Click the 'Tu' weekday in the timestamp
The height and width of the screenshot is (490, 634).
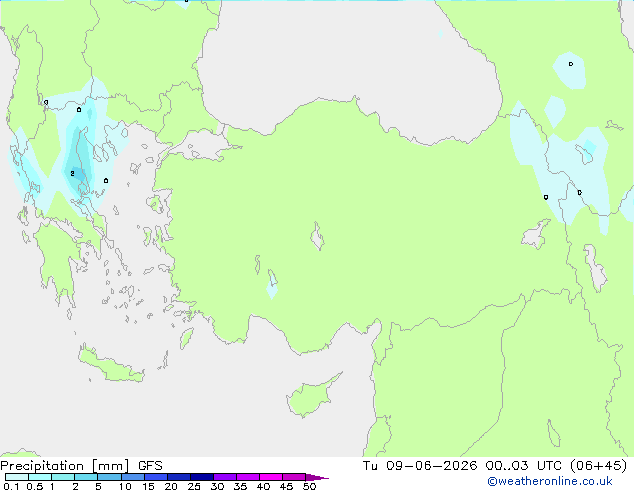[x=370, y=466]
